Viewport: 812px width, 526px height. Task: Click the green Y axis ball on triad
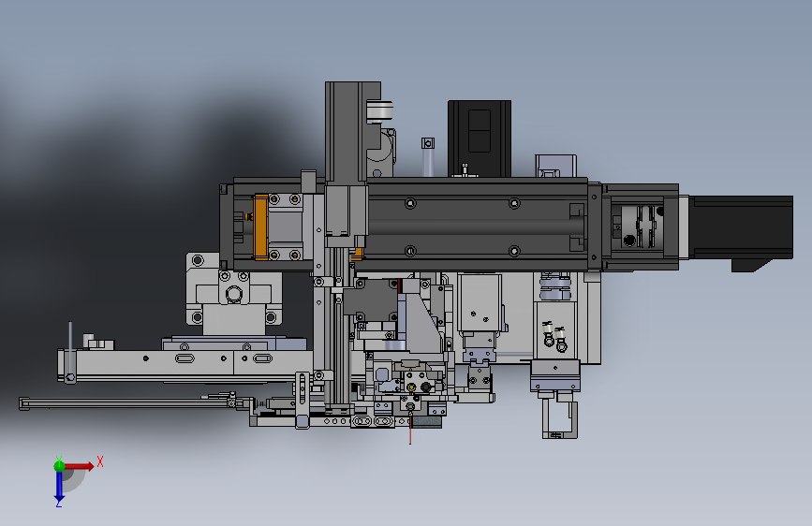[x=59, y=465]
